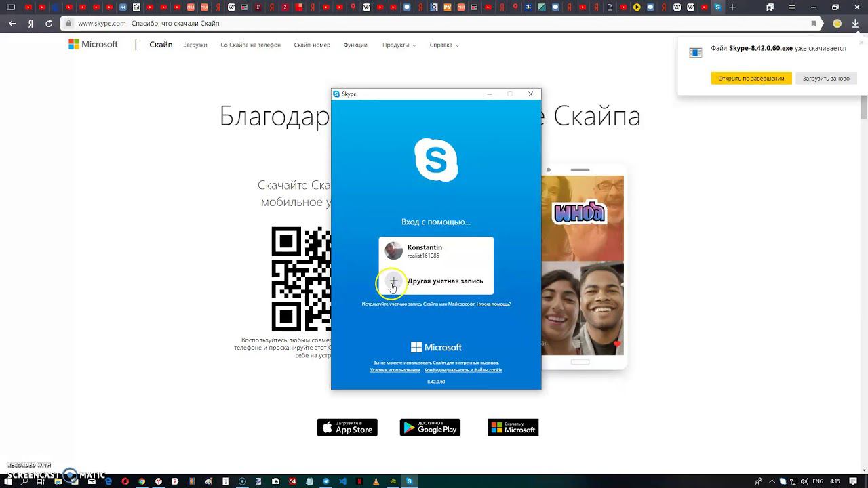The image size is (868, 488).
Task: Click the Microsoft Store download badge
Action: click(513, 428)
